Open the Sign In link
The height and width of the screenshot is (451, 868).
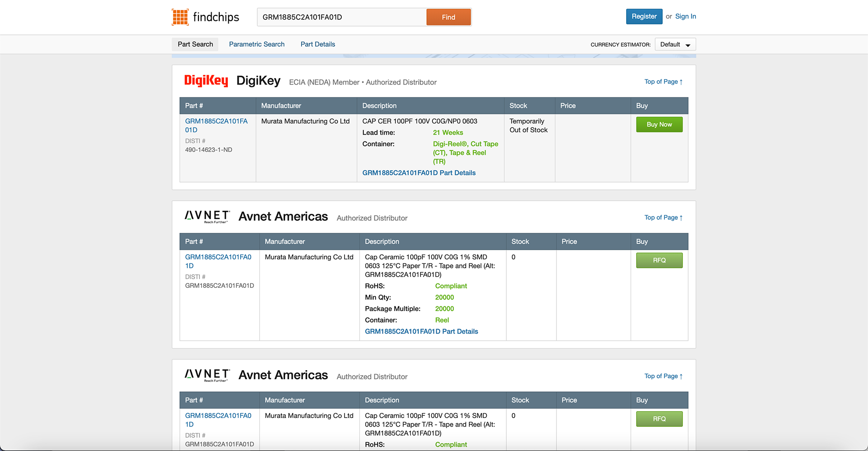[x=685, y=16]
